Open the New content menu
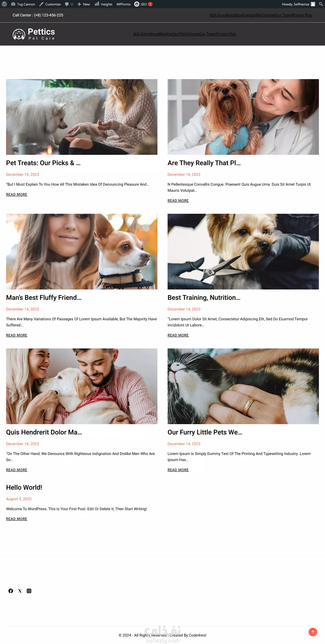 [83, 4]
